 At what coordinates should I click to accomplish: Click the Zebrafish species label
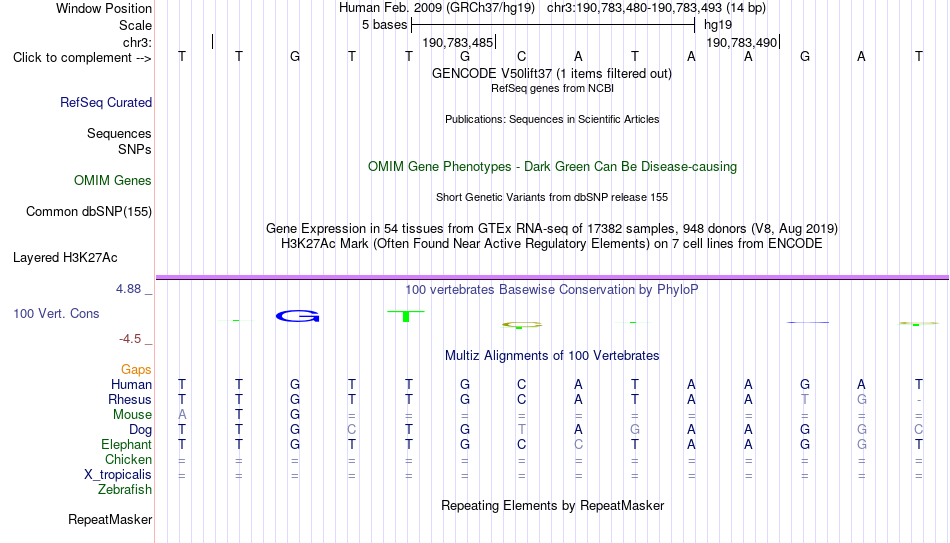click(125, 490)
